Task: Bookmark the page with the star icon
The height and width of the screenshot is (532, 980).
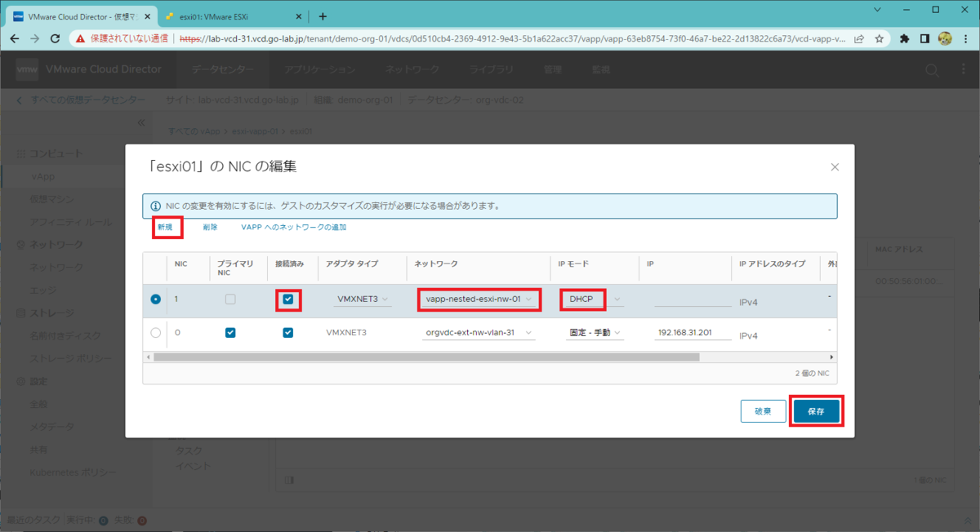Action: [x=880, y=38]
